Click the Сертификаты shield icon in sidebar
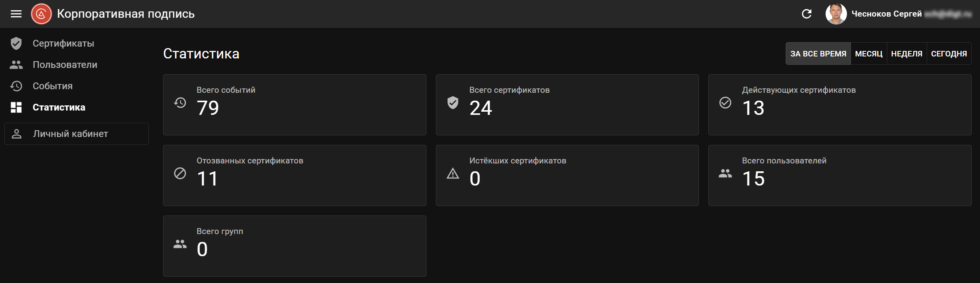 (x=16, y=43)
